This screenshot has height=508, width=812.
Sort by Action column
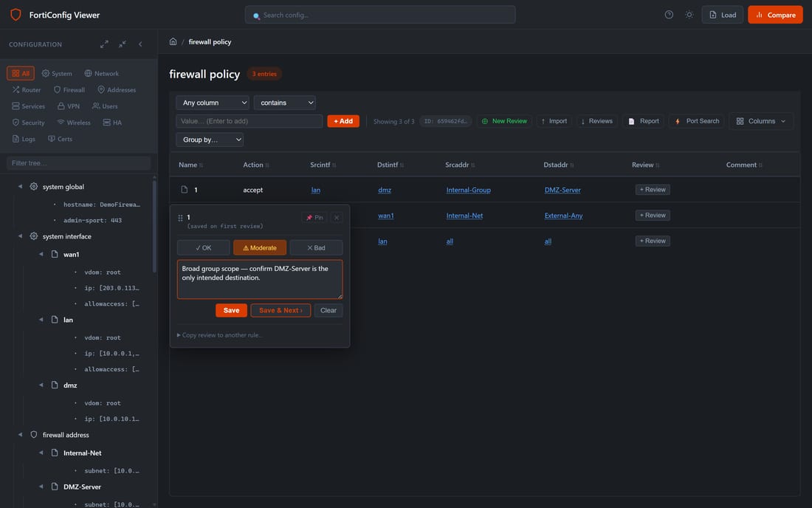coord(256,165)
